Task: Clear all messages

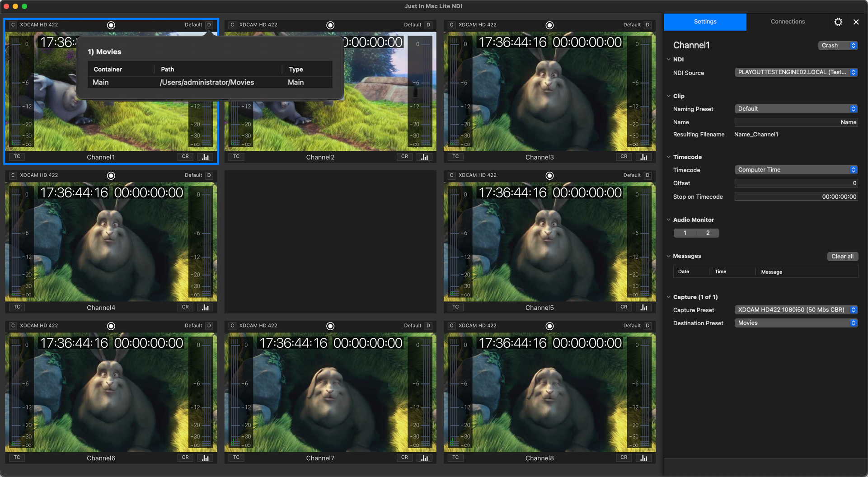Action: pos(842,257)
